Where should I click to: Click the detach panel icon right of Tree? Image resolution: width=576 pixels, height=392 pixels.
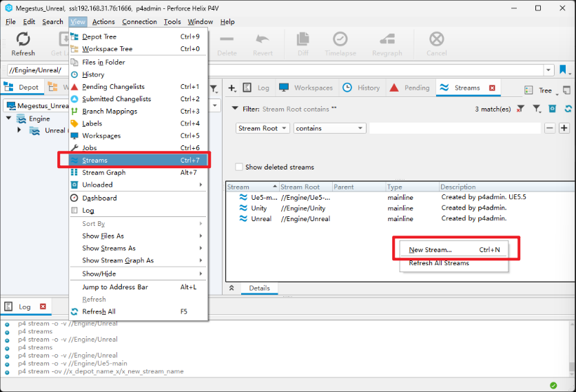(567, 90)
